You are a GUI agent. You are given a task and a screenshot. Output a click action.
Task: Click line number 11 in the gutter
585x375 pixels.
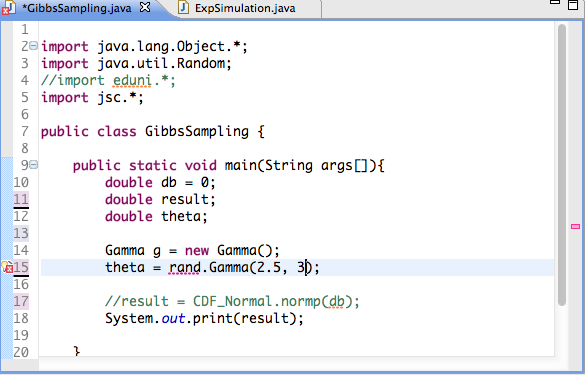(x=21, y=199)
